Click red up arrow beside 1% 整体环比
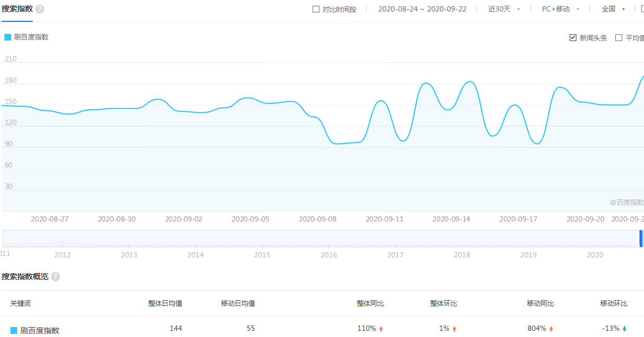 (x=454, y=329)
